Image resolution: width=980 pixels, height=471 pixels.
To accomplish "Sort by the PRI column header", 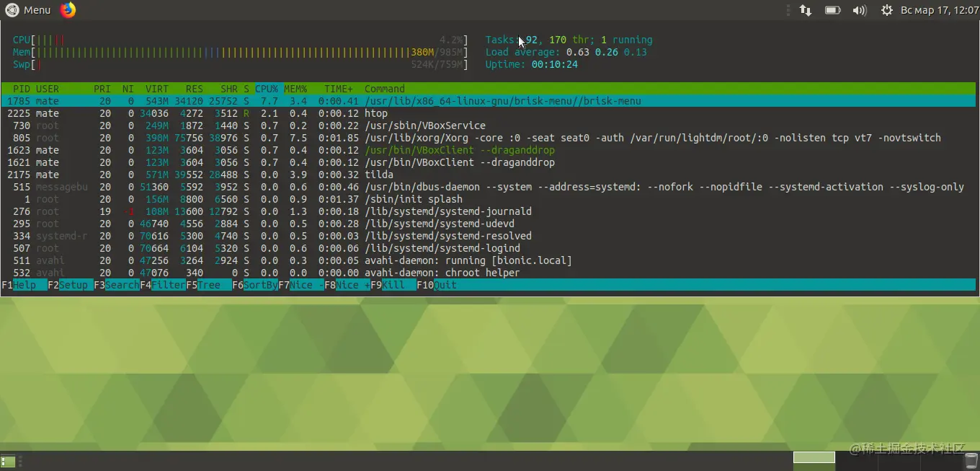I will point(102,89).
